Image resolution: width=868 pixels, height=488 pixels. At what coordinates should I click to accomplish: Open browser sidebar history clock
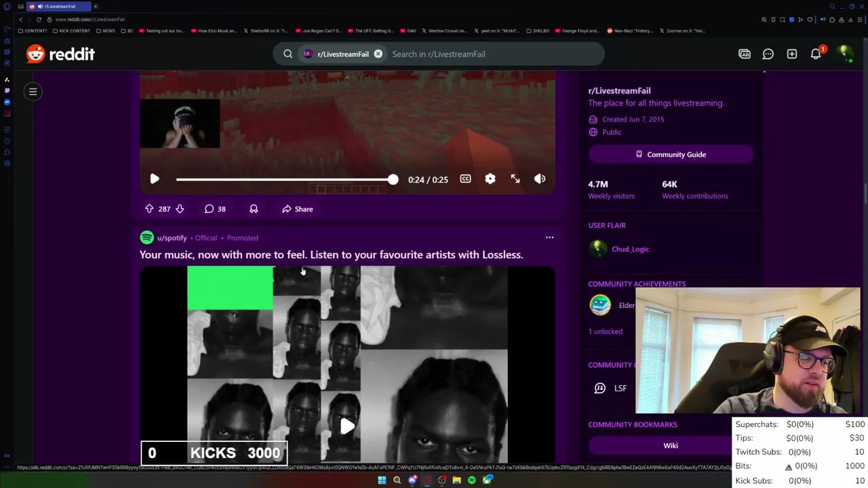[x=7, y=141]
